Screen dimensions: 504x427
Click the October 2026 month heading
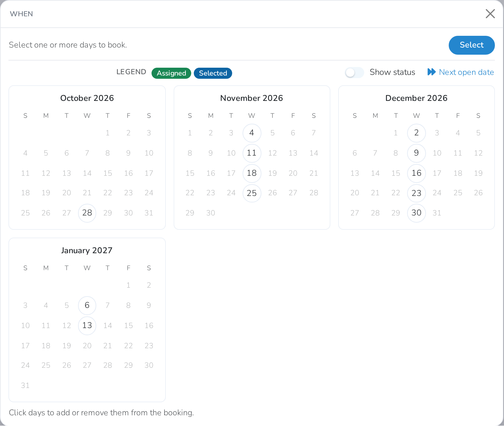(87, 98)
